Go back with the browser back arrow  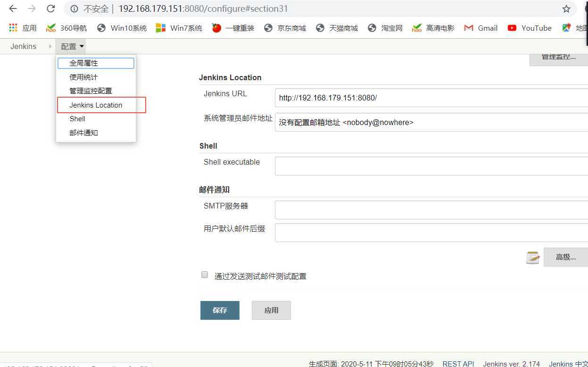click(13, 9)
